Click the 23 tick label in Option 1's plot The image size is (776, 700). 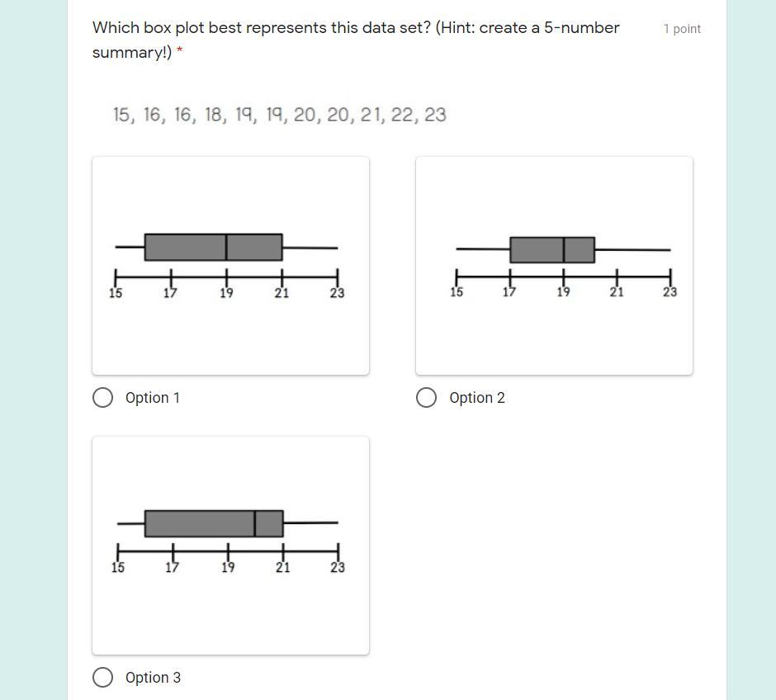coord(337,293)
